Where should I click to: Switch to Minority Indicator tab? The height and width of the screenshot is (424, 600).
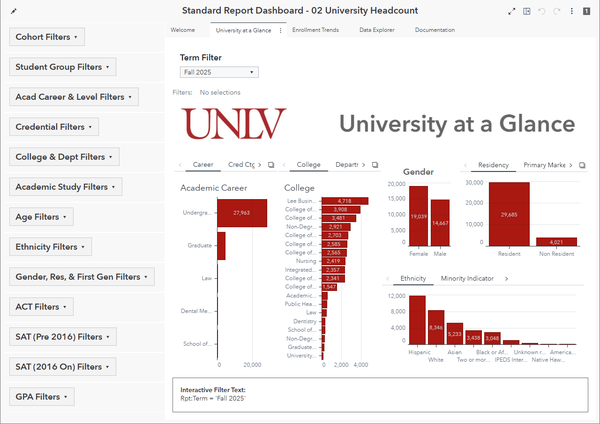click(x=467, y=278)
